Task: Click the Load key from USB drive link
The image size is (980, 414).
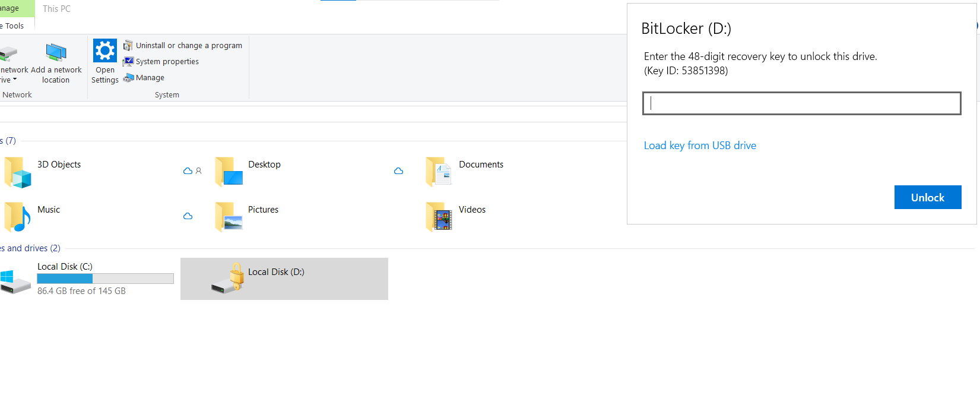Action: click(700, 146)
